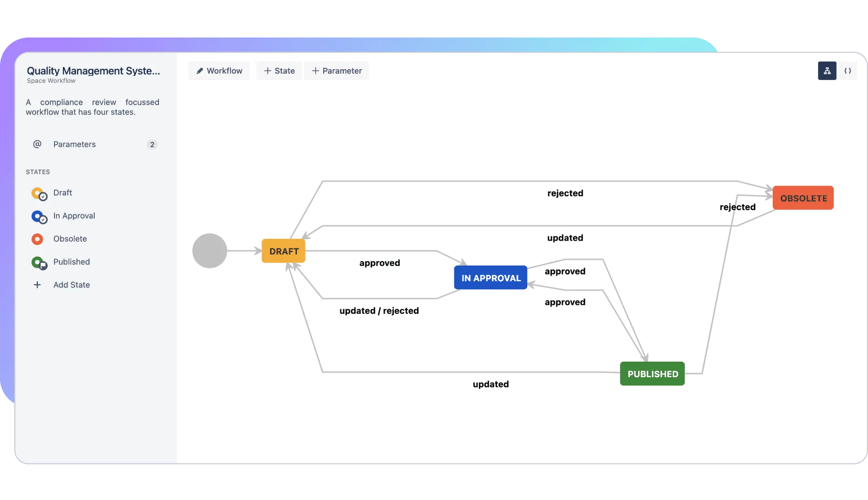Click the Published state green icon

click(x=38, y=262)
